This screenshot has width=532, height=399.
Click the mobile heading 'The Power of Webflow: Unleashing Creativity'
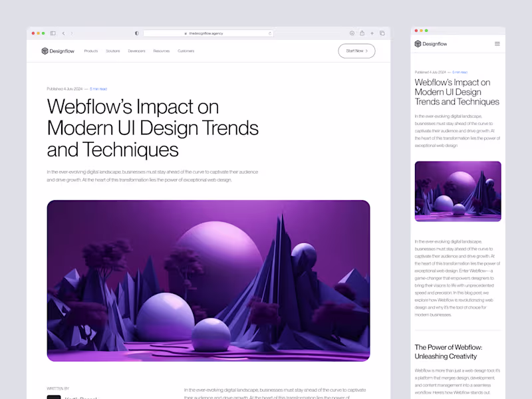pyautogui.click(x=448, y=352)
